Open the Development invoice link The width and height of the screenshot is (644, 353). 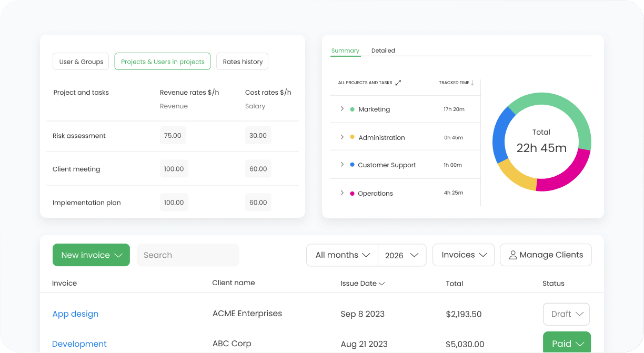[79, 344]
